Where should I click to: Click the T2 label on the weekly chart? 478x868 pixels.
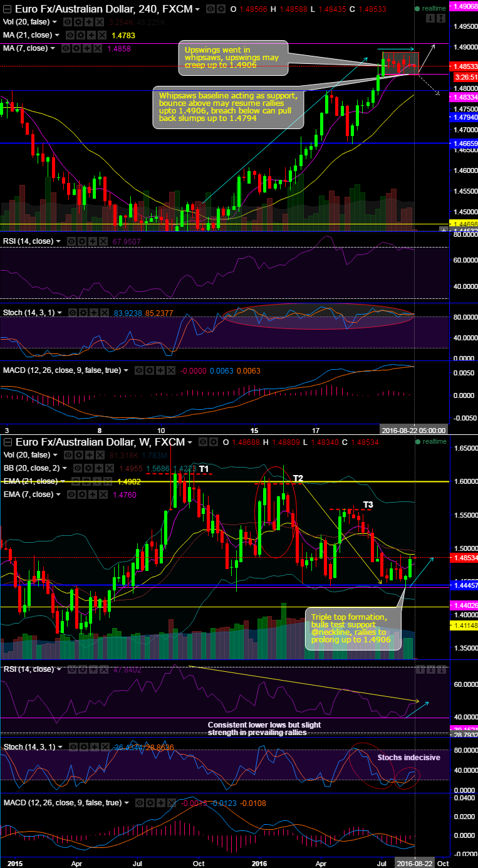point(298,478)
